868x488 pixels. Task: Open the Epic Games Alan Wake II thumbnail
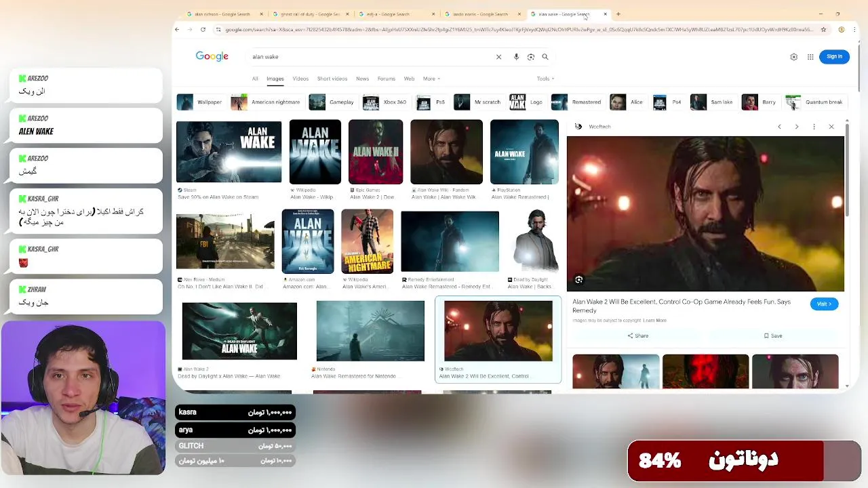tap(376, 152)
